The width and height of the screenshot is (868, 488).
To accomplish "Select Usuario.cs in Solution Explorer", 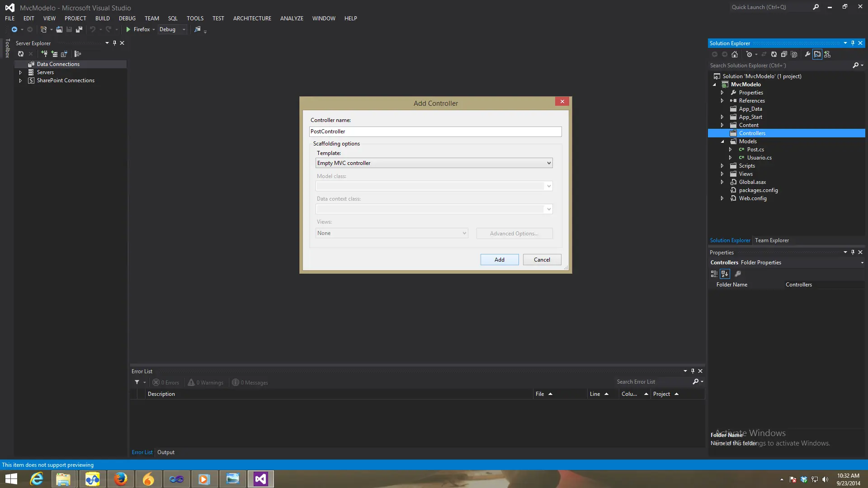I will coord(759,158).
